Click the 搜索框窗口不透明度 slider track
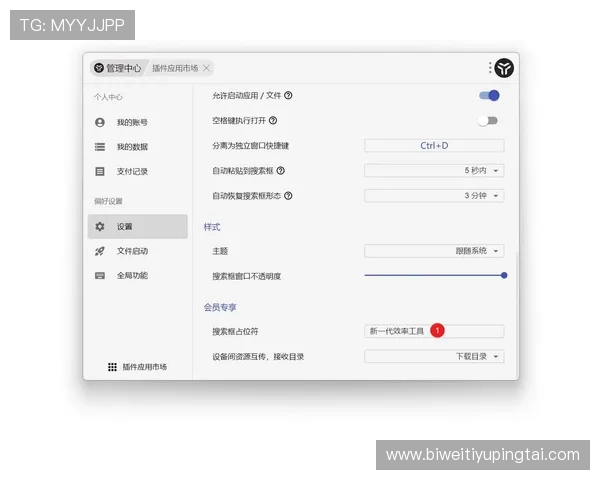Screen dimensions: 600x480 (432, 275)
